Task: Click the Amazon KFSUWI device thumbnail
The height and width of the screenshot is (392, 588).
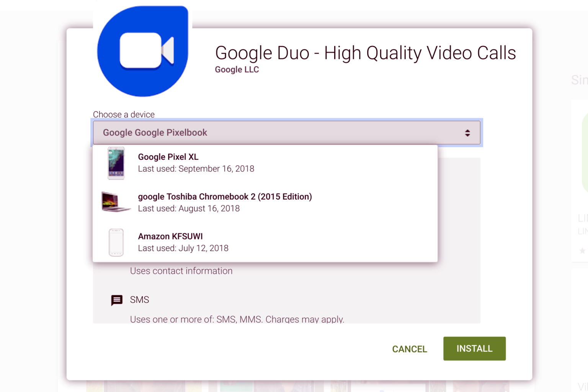Action: (x=116, y=242)
